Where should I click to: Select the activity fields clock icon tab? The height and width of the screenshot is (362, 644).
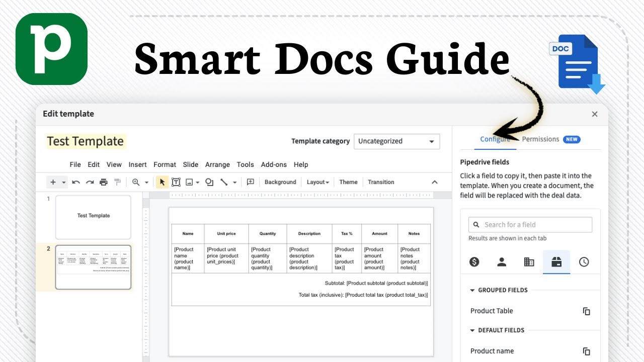point(584,262)
